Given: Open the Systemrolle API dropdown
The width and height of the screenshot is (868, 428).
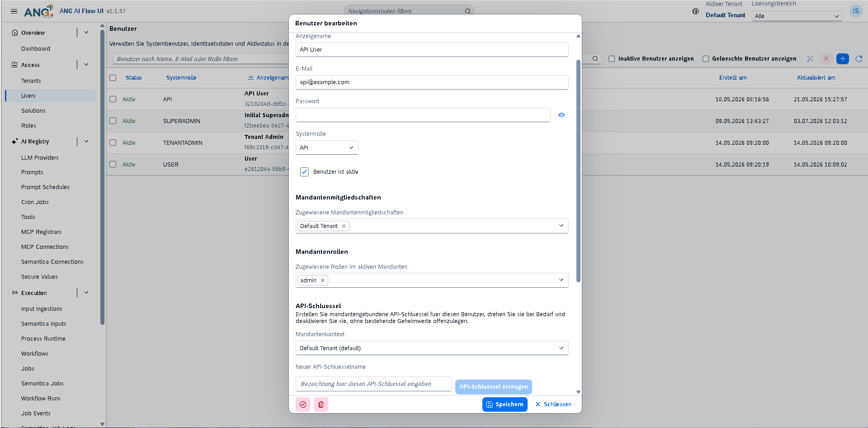Looking at the screenshot, I should pos(327,147).
